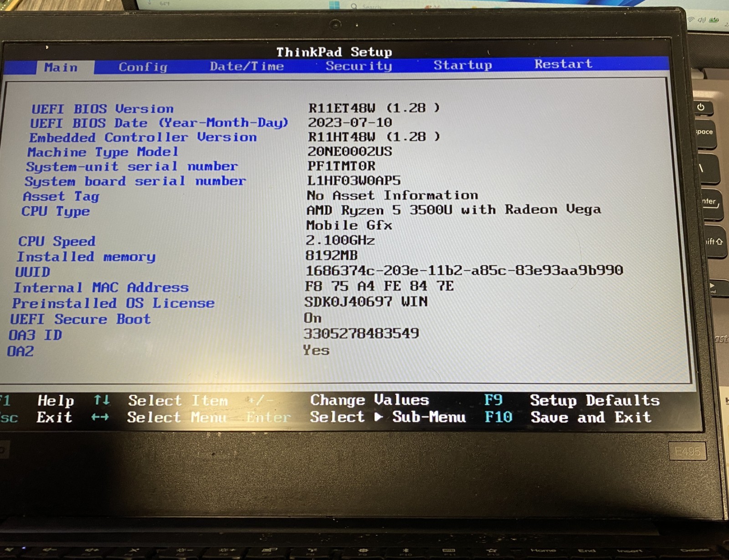Click the Change Values footer hint

pos(370,400)
